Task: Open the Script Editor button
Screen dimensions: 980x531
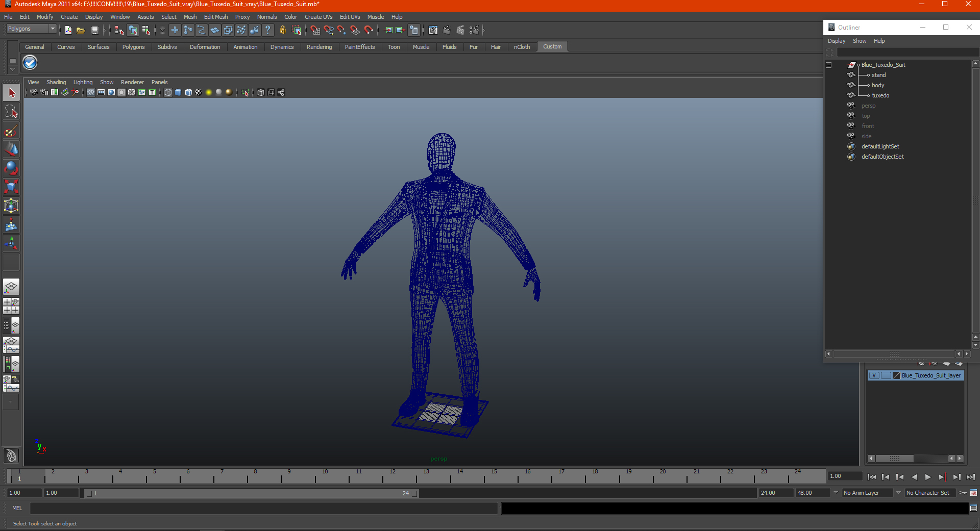Action: [973, 508]
